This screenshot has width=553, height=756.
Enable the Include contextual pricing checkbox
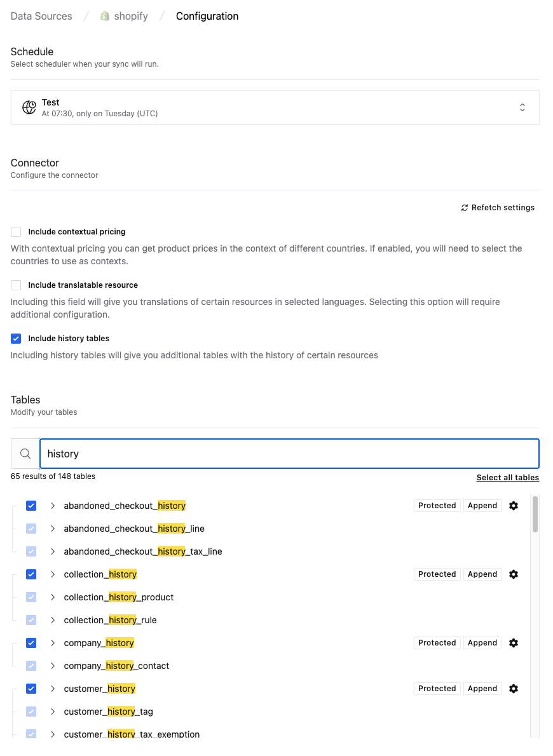tap(16, 231)
